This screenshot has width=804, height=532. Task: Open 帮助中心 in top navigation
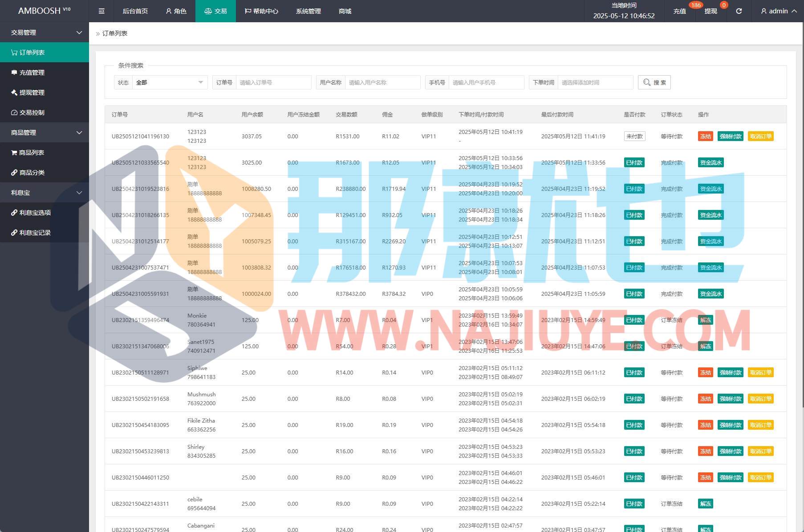261,11
